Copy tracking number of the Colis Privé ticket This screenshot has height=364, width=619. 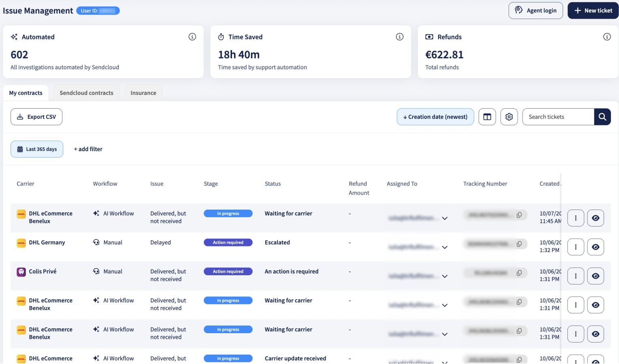519,273
